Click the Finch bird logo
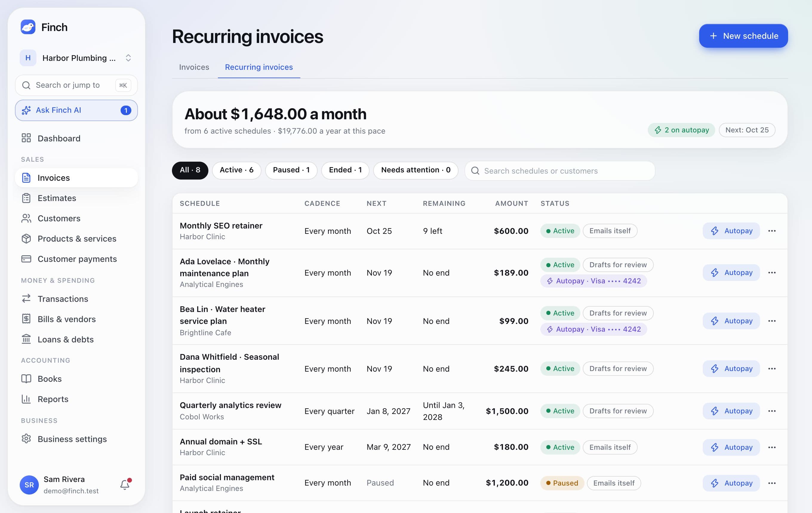 [28, 27]
